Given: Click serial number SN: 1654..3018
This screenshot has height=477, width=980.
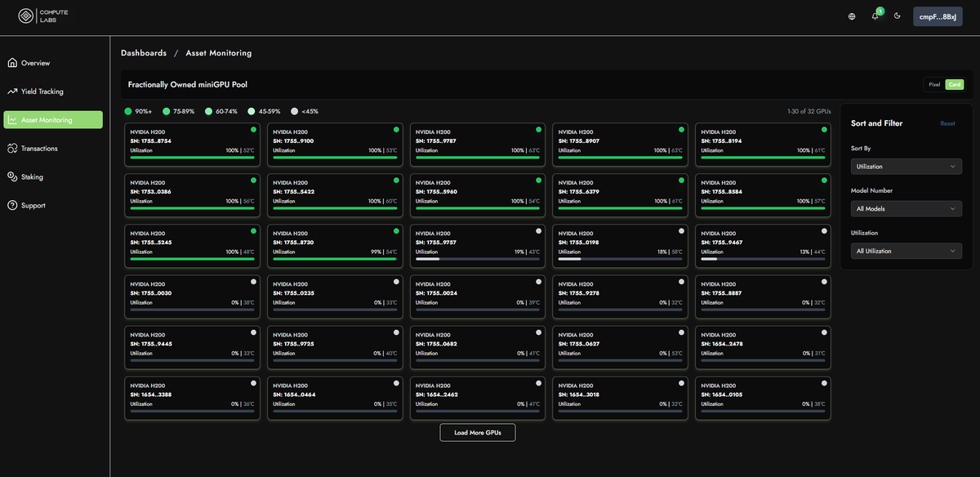Looking at the screenshot, I should (579, 395).
